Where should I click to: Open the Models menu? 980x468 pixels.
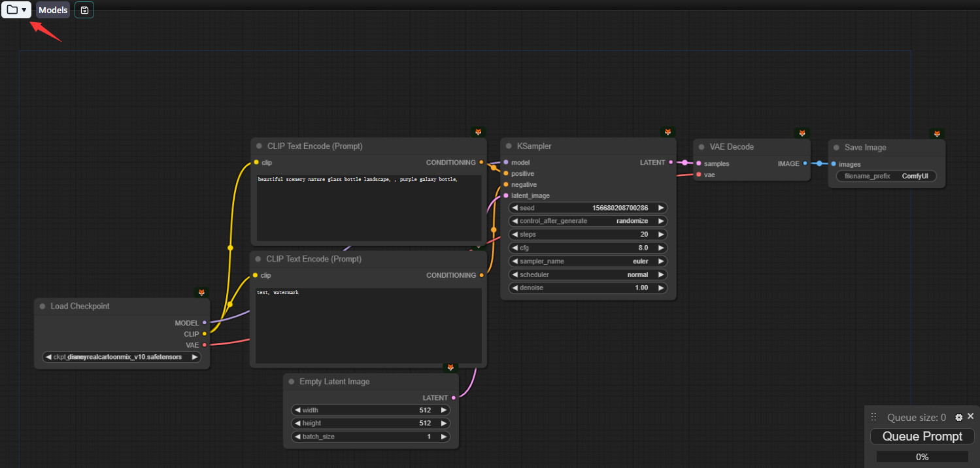(53, 10)
